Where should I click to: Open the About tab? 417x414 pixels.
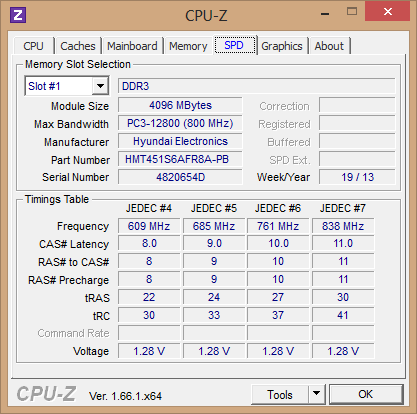click(x=329, y=46)
